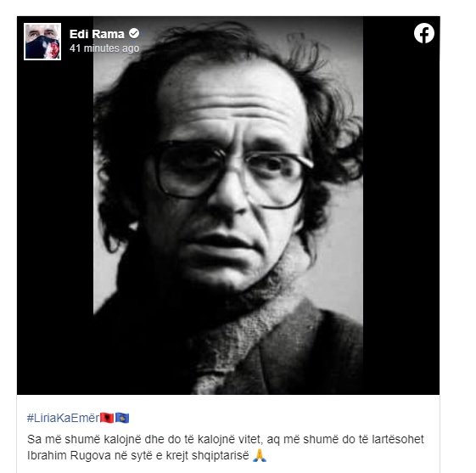476x473 pixels.
Task: Open the Facebook logo icon
Action: point(423,33)
